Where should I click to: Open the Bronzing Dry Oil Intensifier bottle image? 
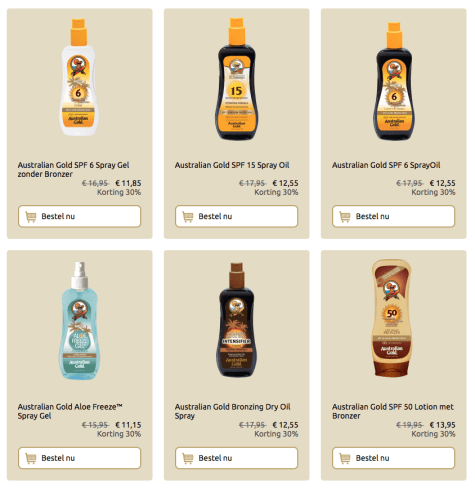pyautogui.click(x=236, y=320)
